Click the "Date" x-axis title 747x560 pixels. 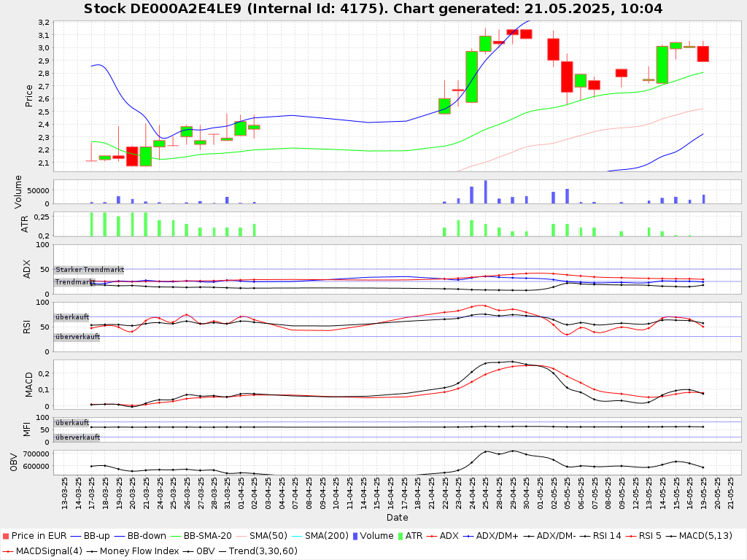point(398,517)
